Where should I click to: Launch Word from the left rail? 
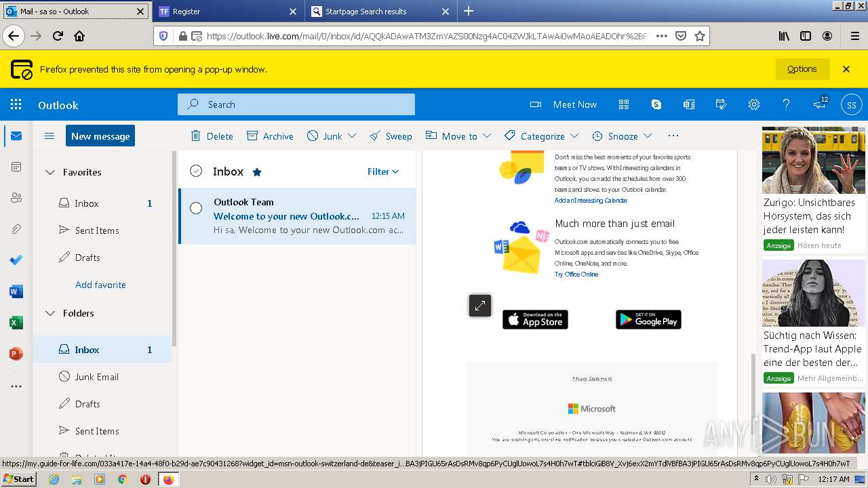[x=16, y=291]
